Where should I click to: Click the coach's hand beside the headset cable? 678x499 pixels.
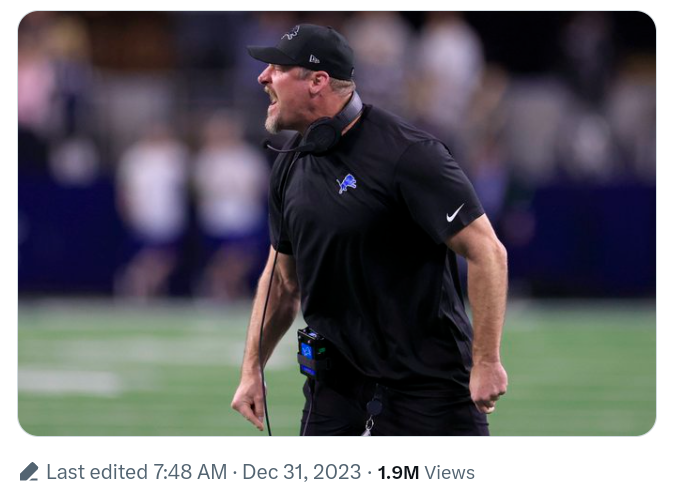(249, 399)
